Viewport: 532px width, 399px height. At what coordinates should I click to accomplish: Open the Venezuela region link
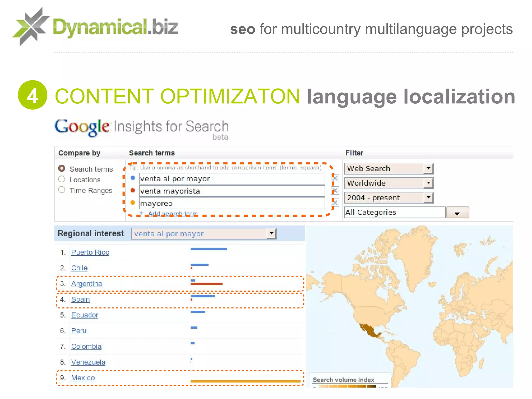tap(88, 362)
